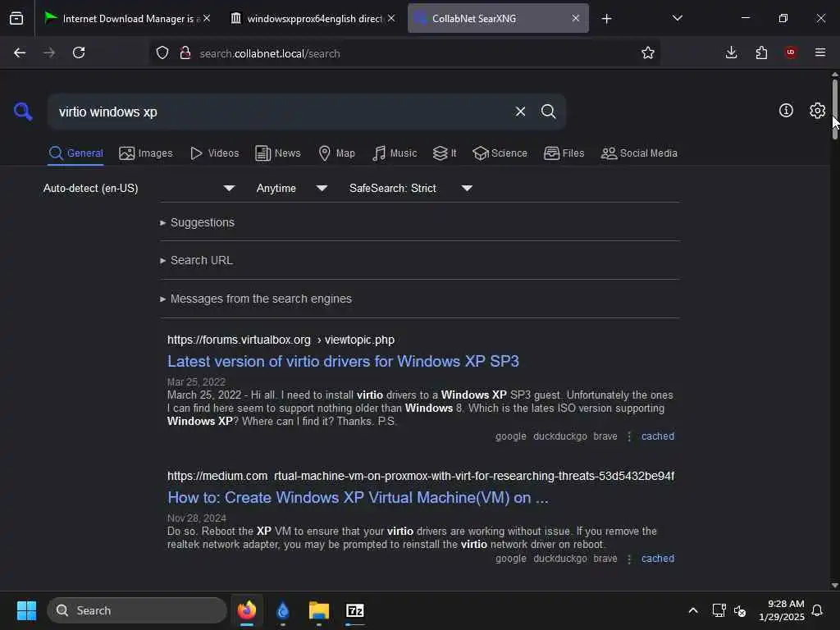Open the blue droplet taskbar app
Image resolution: width=840 pixels, height=630 pixels.
point(283,610)
